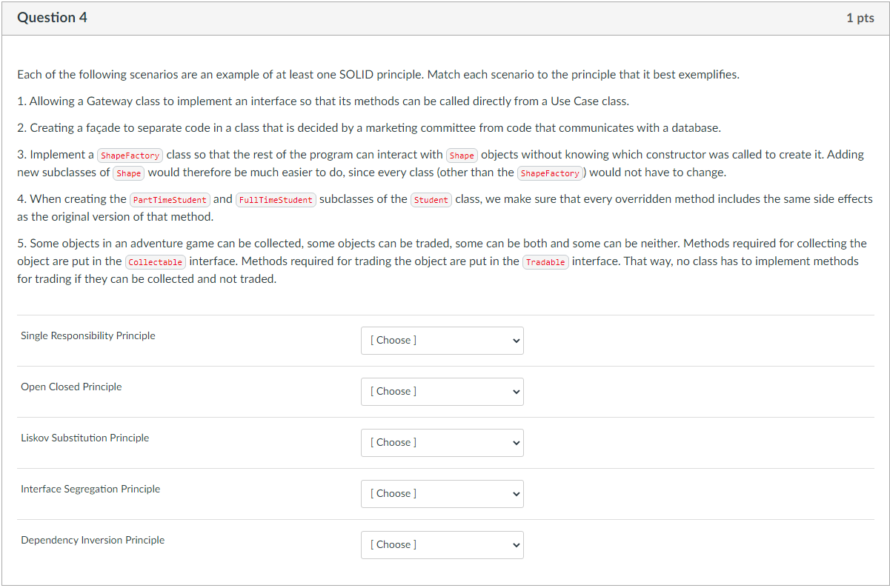This screenshot has width=890, height=588.
Task: Click the Collectable code tag
Action: coord(156,262)
